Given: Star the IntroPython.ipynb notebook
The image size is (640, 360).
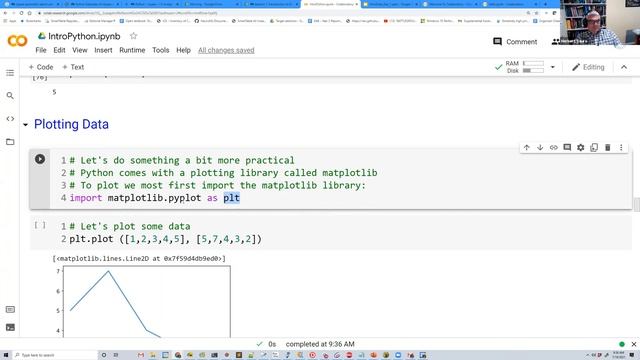Looking at the screenshot, I should [x=133, y=36].
